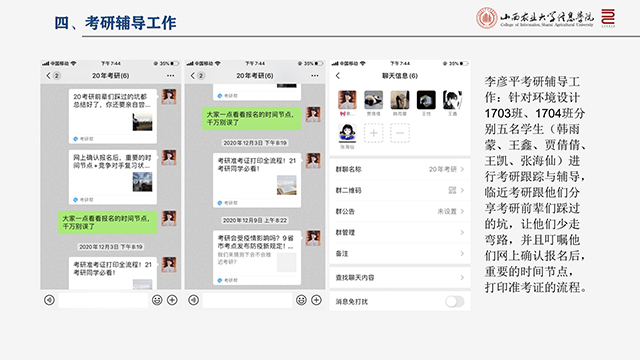The width and height of the screenshot is (640, 360).
Task: Tap voice input icon in second chat screenshot
Action: coord(193,300)
